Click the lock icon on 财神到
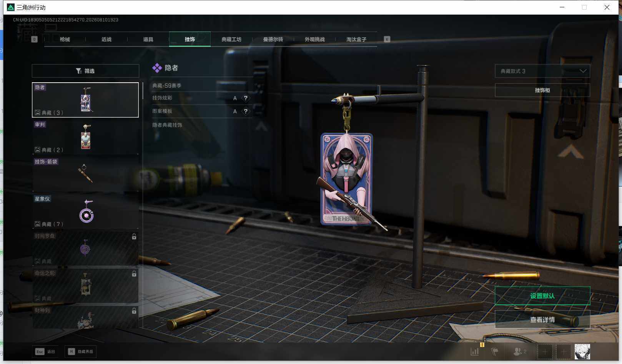 (x=134, y=311)
